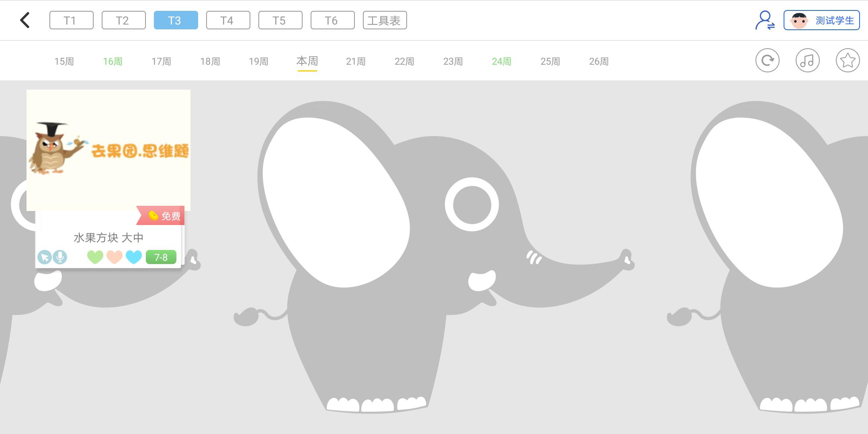This screenshot has height=434, width=868.
Task: Open the background music icon
Action: pos(808,60)
